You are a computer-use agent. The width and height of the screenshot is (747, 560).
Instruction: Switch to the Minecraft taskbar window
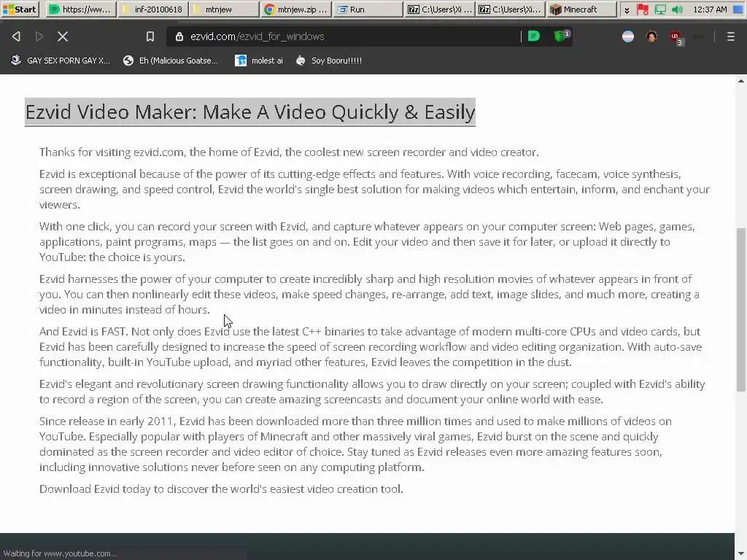581,9
